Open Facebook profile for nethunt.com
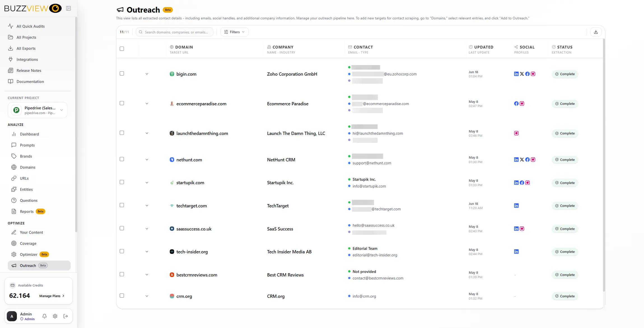Image resolution: width=644 pixels, height=328 pixels. coord(527,160)
